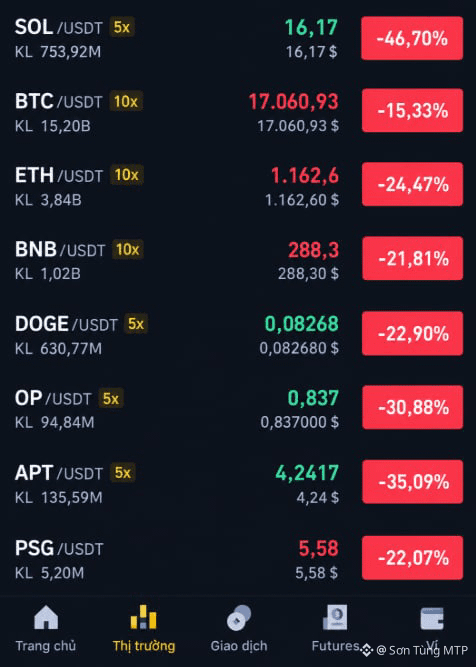
Task: Open the Trang chủ home icon
Action: (46, 618)
